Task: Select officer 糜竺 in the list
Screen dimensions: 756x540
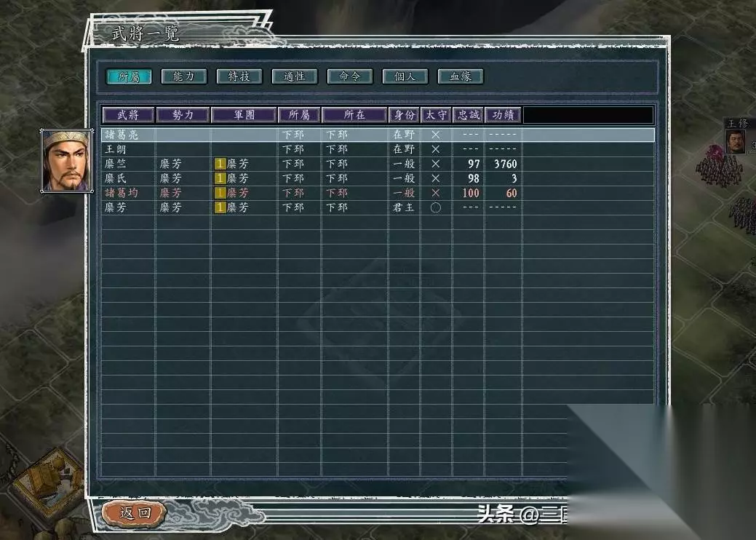Action: 378,164
